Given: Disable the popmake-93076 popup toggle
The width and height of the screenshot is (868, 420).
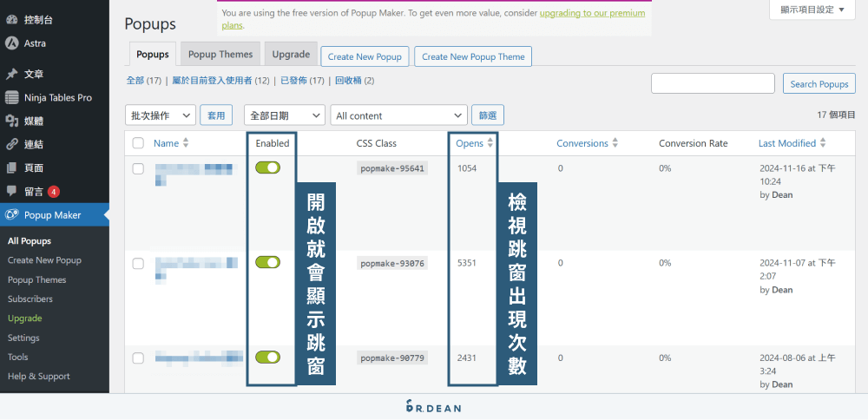Looking at the screenshot, I should tap(268, 262).
